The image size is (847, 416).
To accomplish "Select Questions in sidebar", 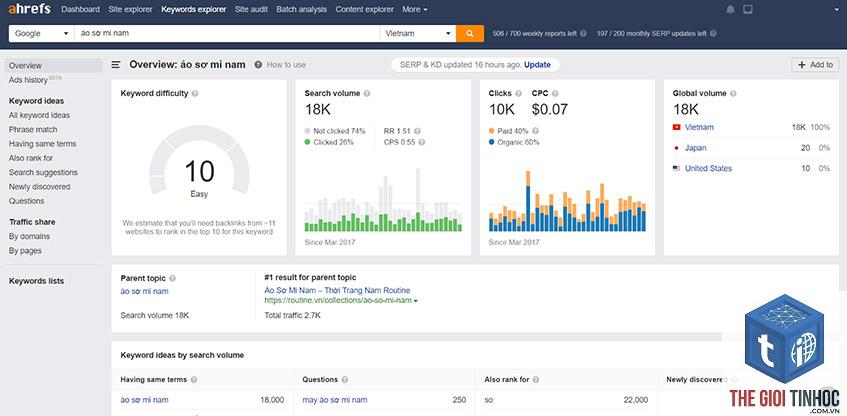I will (x=26, y=201).
